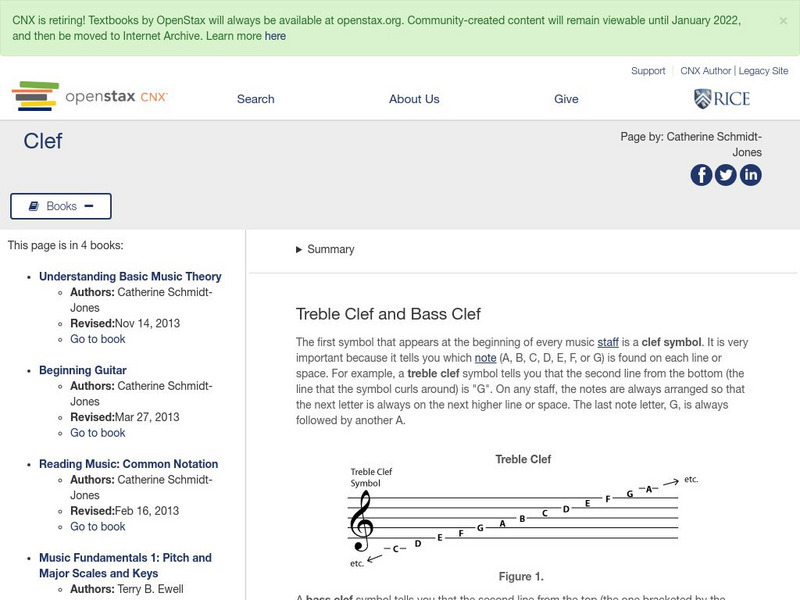
Task: Select the Give menu item
Action: pyautogui.click(x=566, y=99)
